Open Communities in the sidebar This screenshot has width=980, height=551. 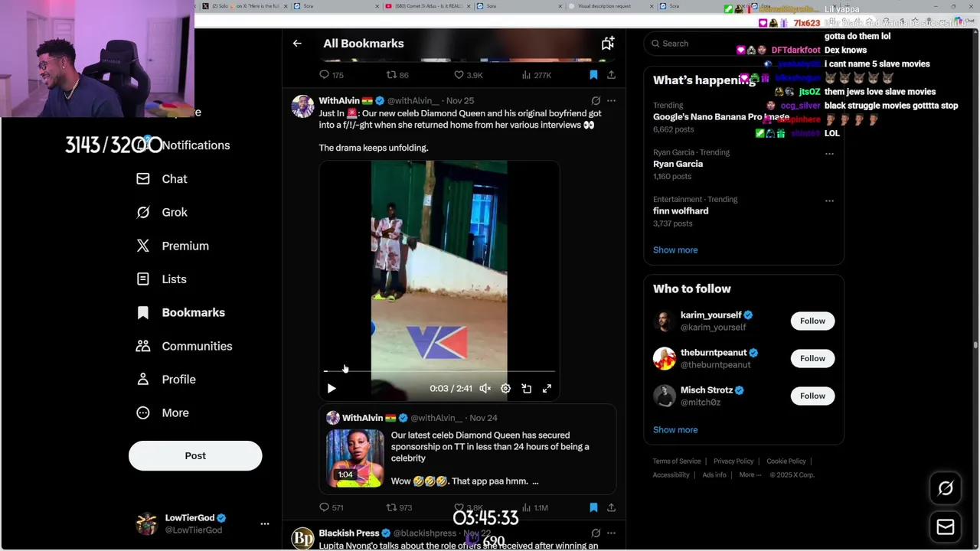point(184,346)
